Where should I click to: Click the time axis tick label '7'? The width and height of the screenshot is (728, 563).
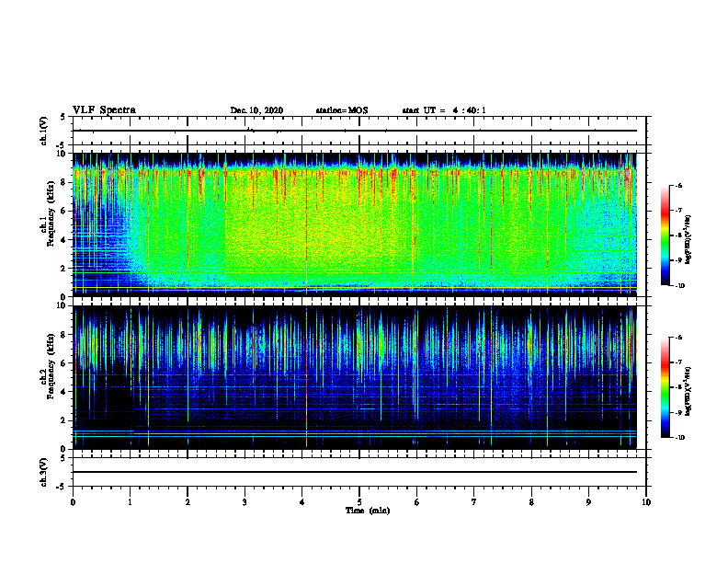pyautogui.click(x=474, y=502)
